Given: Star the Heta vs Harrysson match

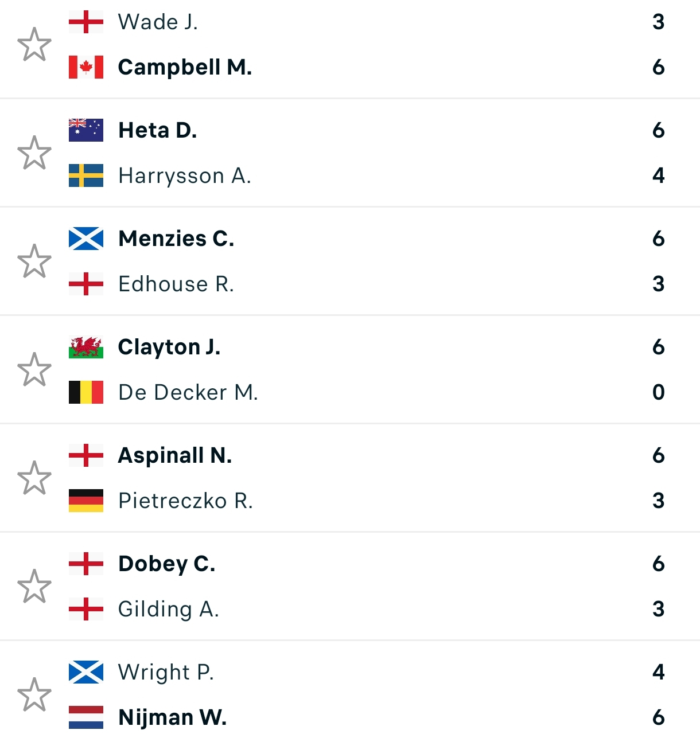Looking at the screenshot, I should tap(34, 153).
